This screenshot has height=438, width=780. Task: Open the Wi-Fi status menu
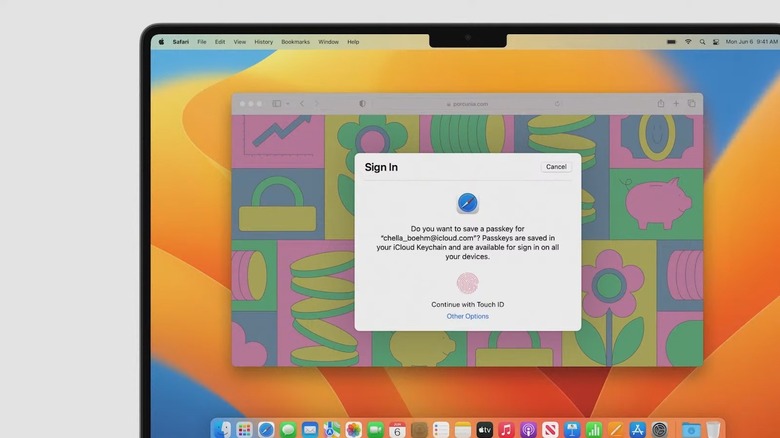[x=687, y=42]
